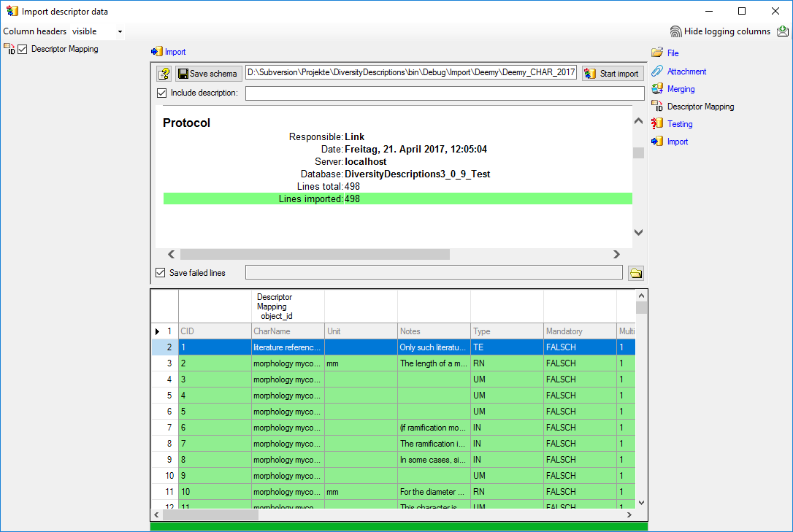Viewport: 793px width, 532px height.
Task: Click the Attachment paperclip icon
Action: click(x=657, y=72)
